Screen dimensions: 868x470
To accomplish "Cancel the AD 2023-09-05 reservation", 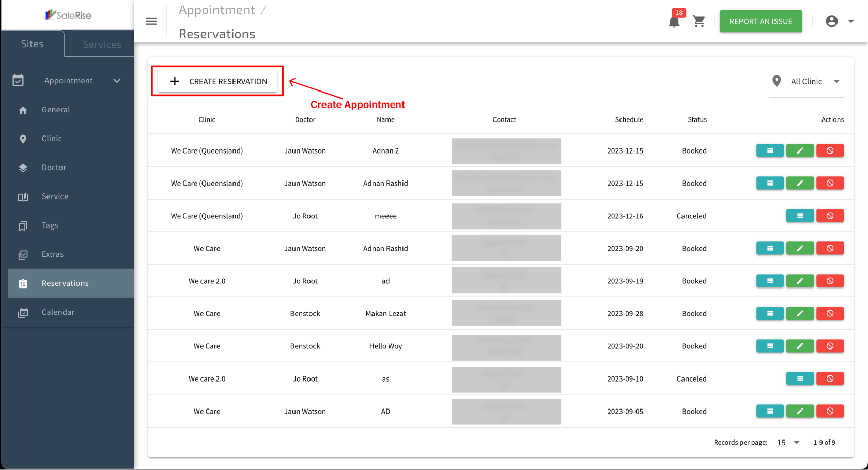I will tap(830, 411).
